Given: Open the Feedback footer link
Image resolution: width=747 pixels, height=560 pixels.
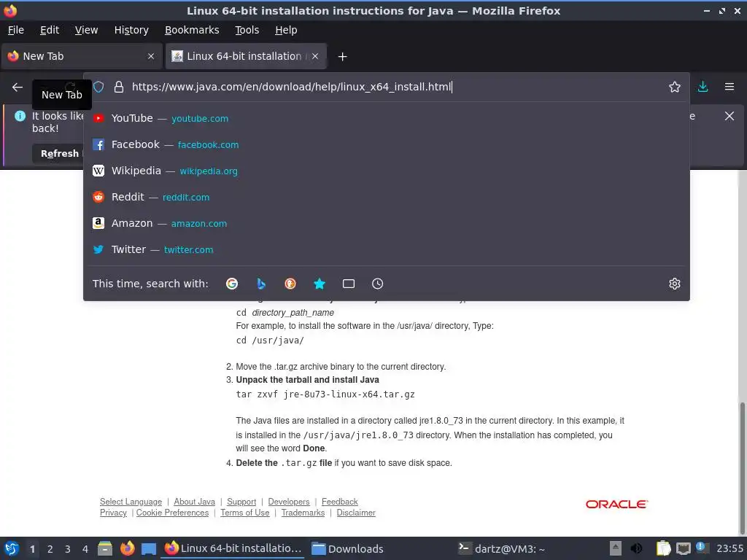Looking at the screenshot, I should (x=340, y=502).
